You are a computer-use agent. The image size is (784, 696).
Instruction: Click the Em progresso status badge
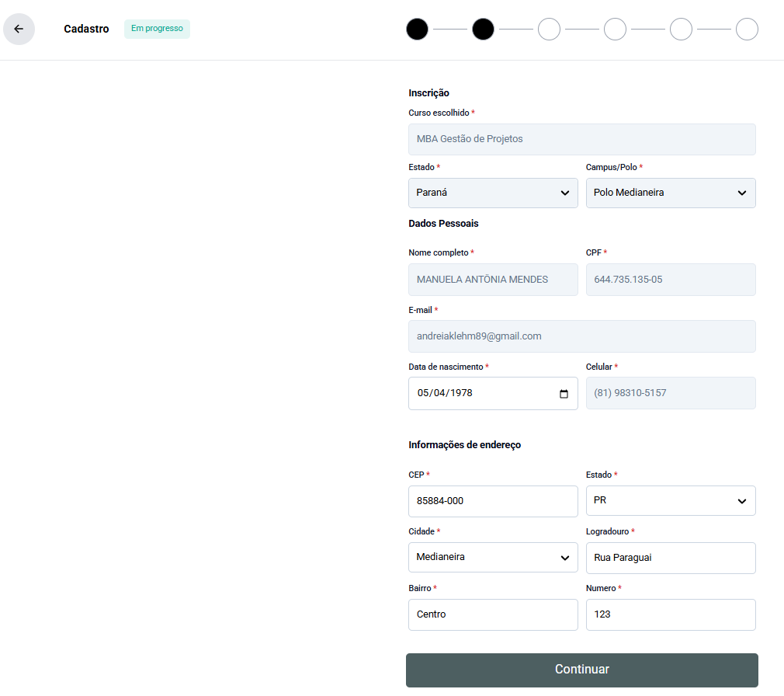pyautogui.click(x=157, y=29)
